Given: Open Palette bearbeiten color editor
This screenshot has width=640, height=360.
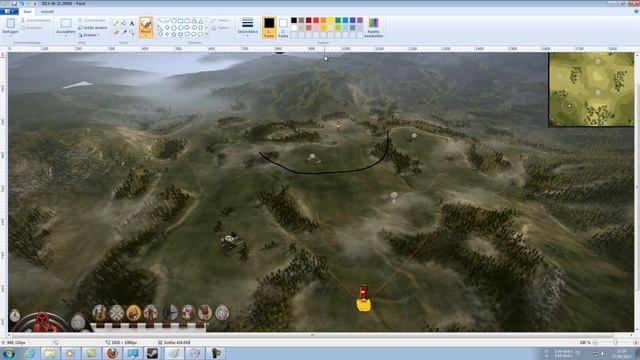Looking at the screenshot, I should point(373,28).
